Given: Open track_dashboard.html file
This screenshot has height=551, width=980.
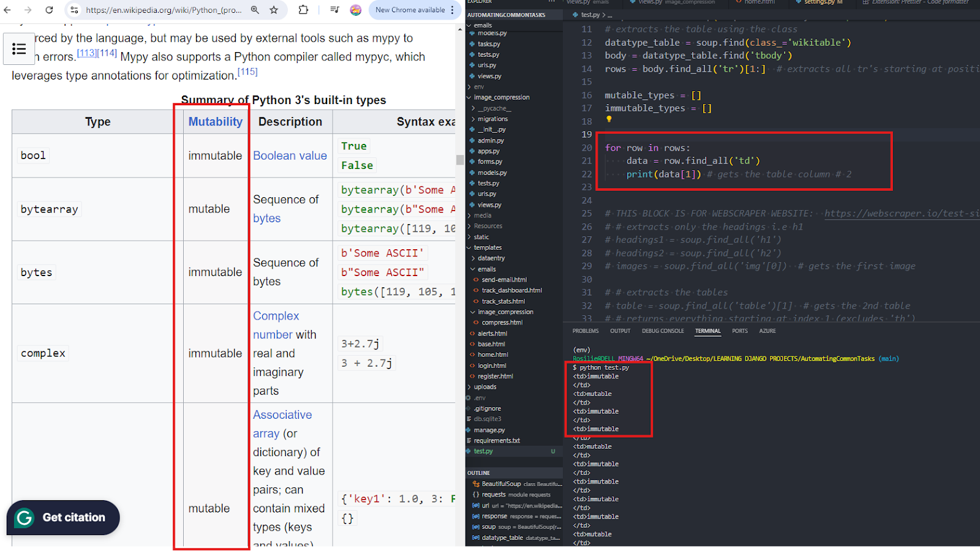Looking at the screenshot, I should (512, 290).
